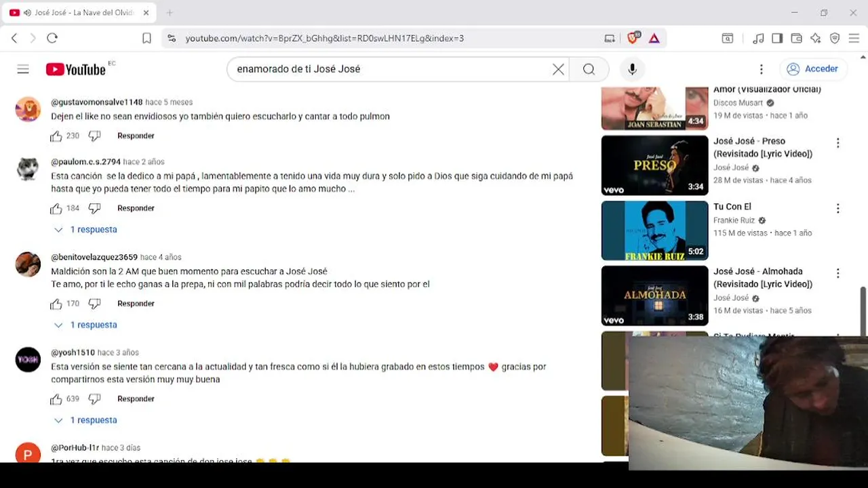
Task: Like yosh1510's comment
Action: [56, 400]
